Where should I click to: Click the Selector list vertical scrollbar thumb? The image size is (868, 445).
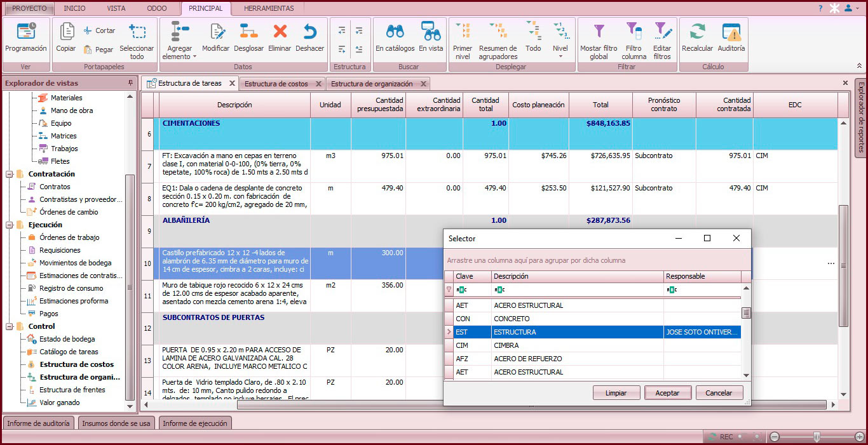(747, 312)
